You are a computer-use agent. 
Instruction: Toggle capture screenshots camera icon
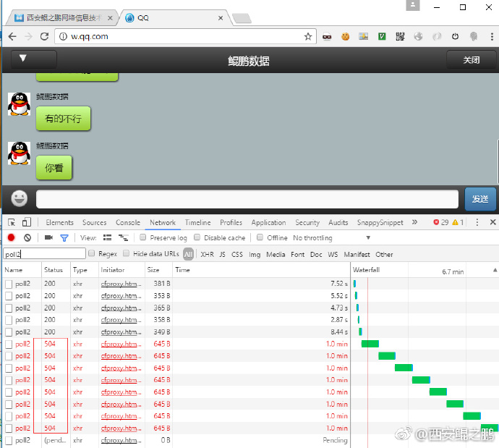tap(48, 237)
